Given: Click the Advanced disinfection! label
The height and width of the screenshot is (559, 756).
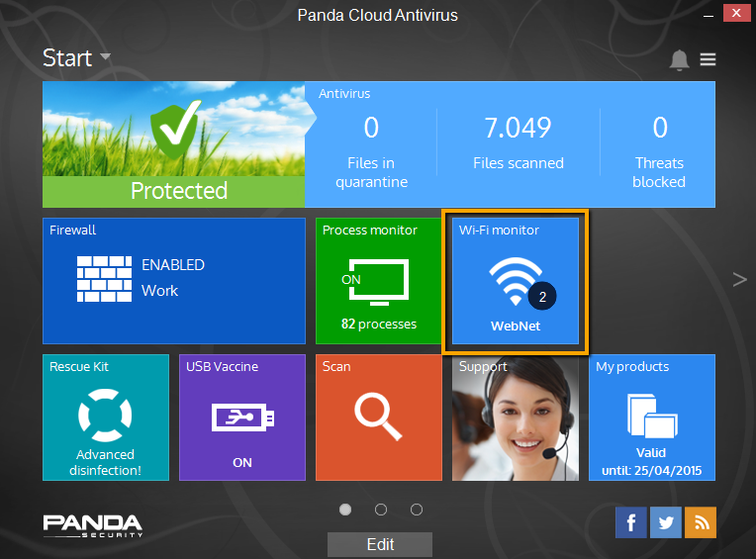Looking at the screenshot, I should [105, 462].
